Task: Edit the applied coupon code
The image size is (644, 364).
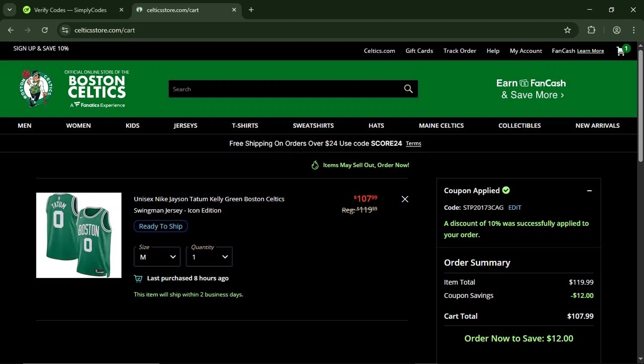Action: 515,208
